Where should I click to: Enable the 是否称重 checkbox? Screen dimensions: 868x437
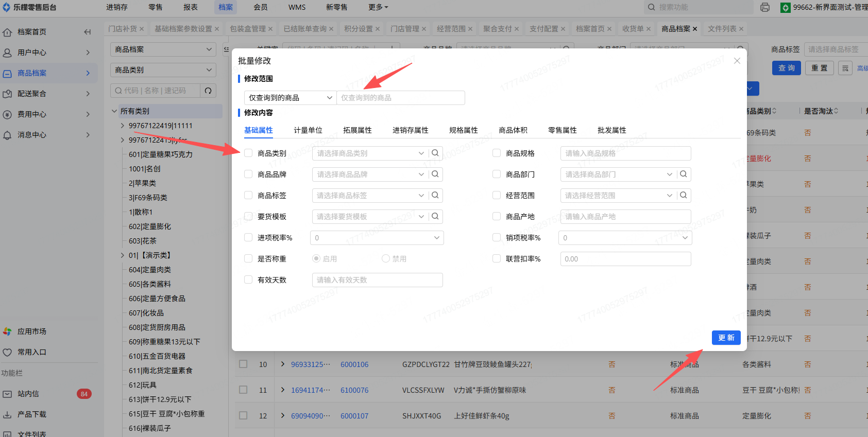coord(248,258)
